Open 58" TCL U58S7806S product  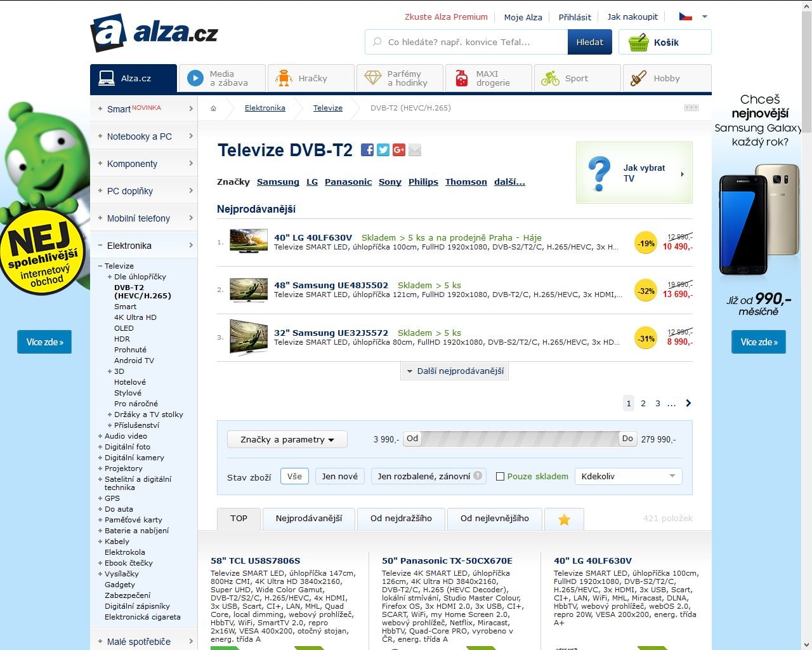pyautogui.click(x=256, y=560)
